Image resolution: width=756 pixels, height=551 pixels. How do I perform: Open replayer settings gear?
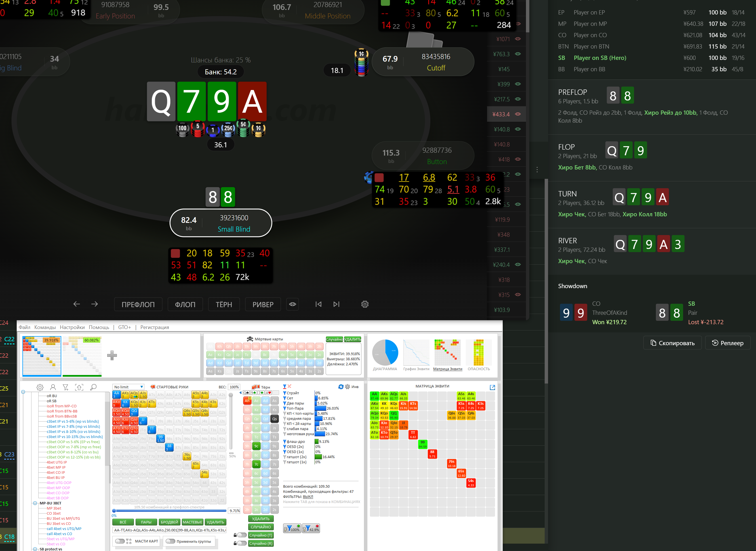coord(365,304)
